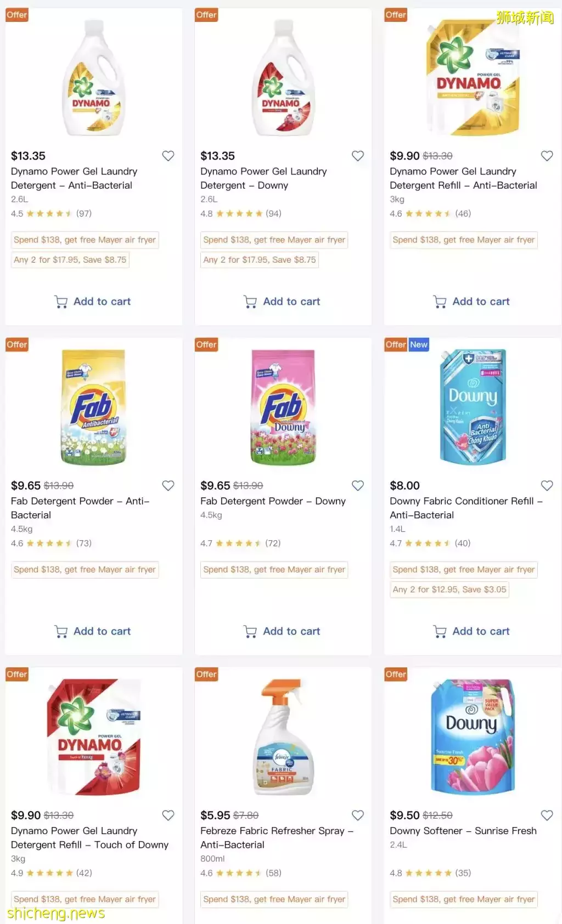This screenshot has height=924, width=562.
Task: Click Spend $138 free Mayer air fryer promo
Action: coord(85,240)
